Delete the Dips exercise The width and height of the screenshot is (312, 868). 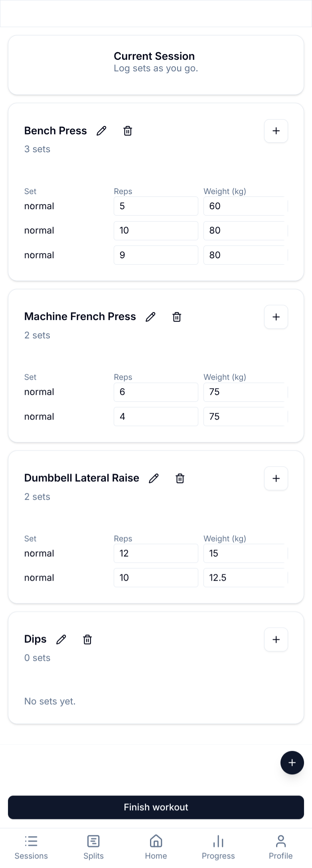87,640
